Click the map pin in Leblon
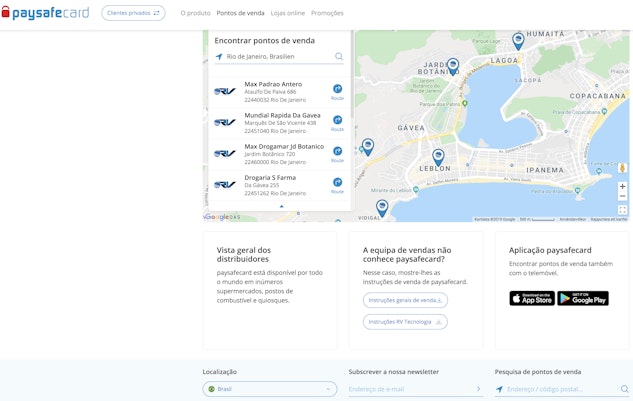This screenshot has width=633, height=401. pyautogui.click(x=438, y=157)
